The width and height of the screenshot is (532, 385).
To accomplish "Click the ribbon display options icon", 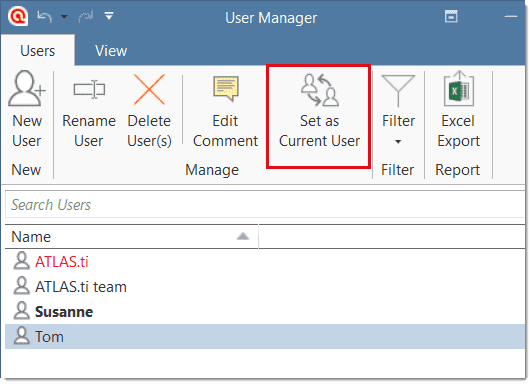I will pyautogui.click(x=451, y=16).
